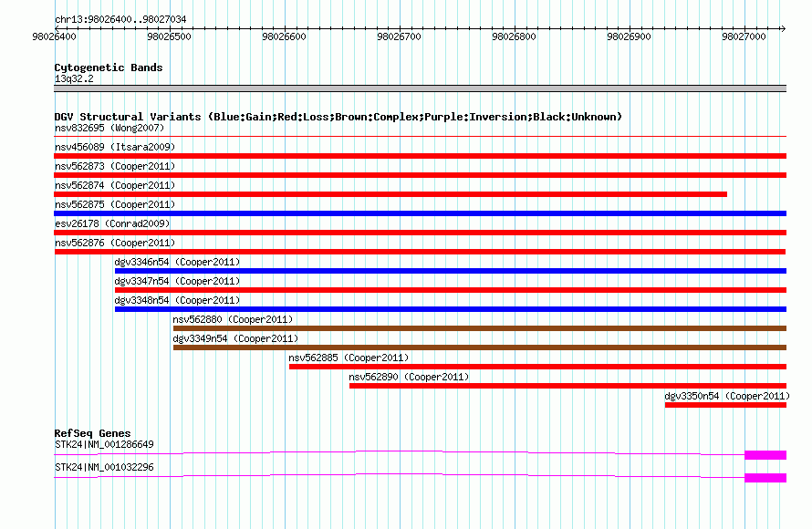Select gene label STK24|NM_001286649
Viewport: 812px width, 529px height.
(104, 444)
